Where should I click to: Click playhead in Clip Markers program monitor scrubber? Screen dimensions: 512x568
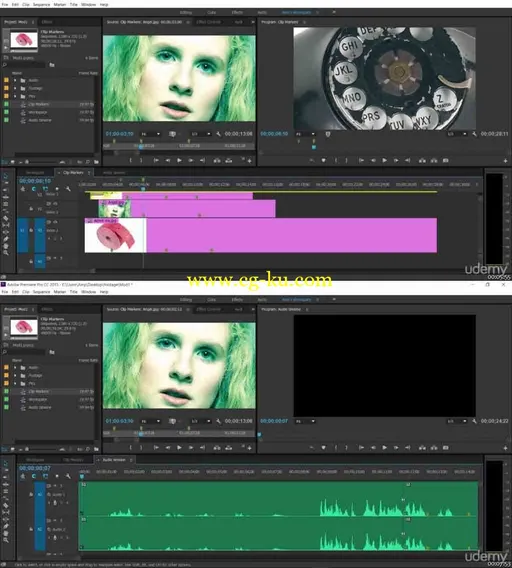tap(314, 147)
